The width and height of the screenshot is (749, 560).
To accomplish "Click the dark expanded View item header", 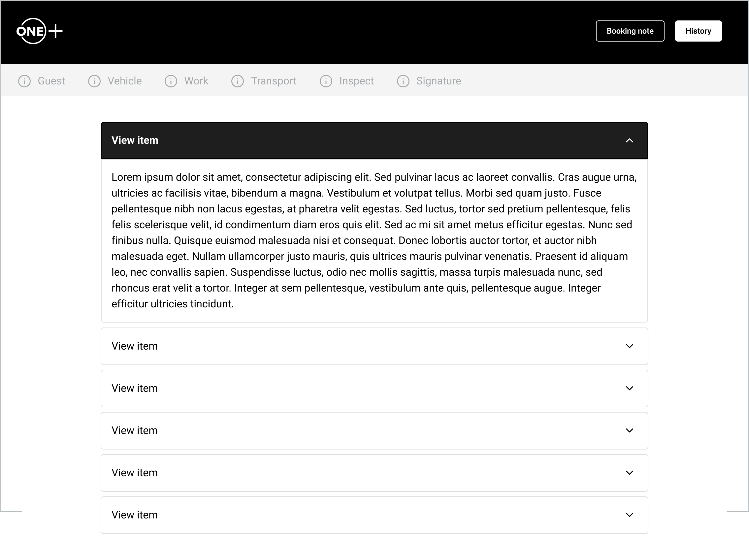I will tap(339, 140).
